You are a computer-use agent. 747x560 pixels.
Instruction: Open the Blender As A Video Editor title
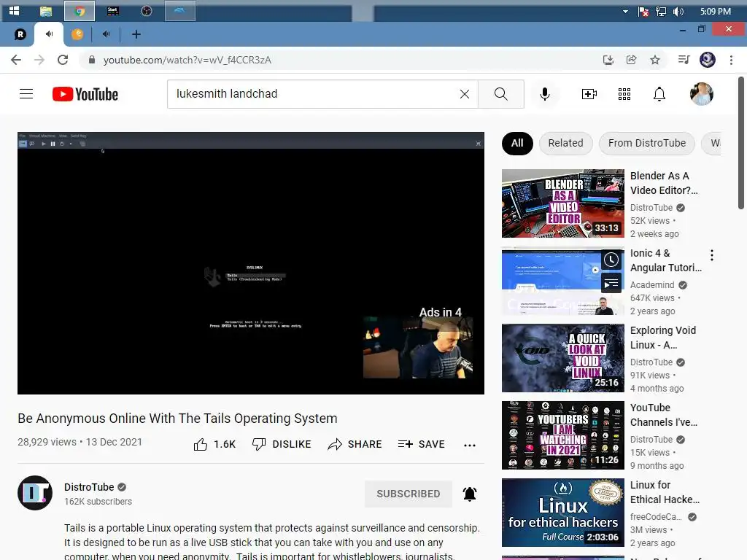(x=664, y=183)
